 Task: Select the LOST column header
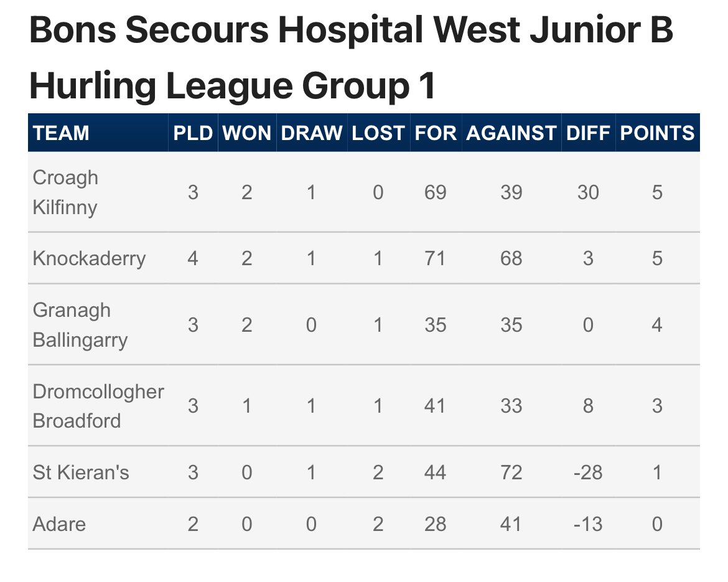(378, 133)
